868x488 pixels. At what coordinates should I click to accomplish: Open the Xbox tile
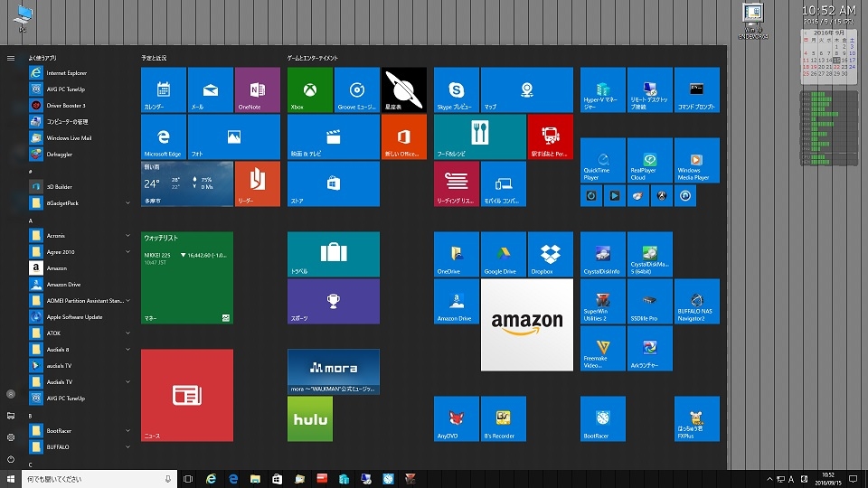[310, 89]
